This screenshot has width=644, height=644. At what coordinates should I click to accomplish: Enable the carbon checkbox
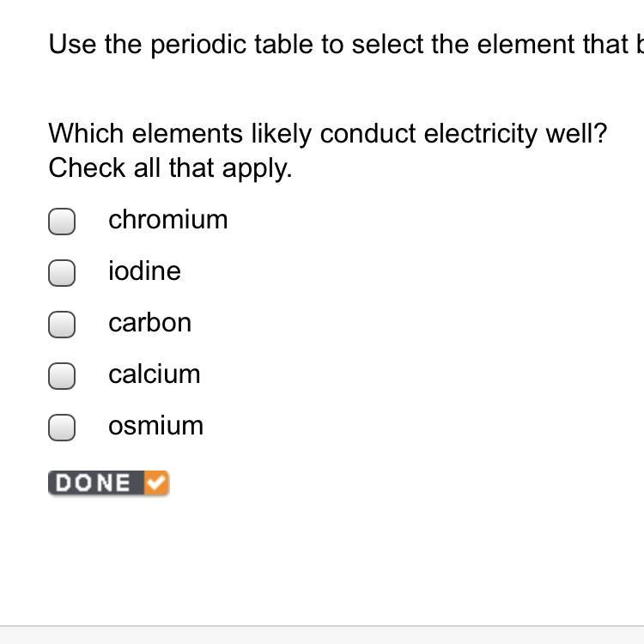tap(62, 325)
